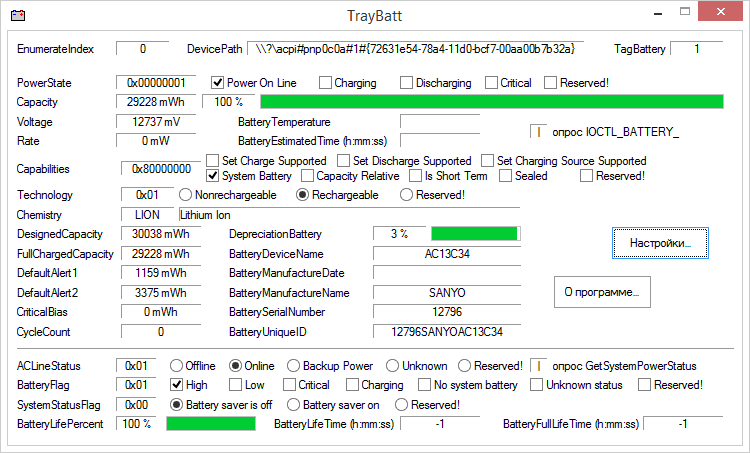This screenshot has width=750, height=453.
Task: Click the DepreciationBattery green bar
Action: pos(475,233)
